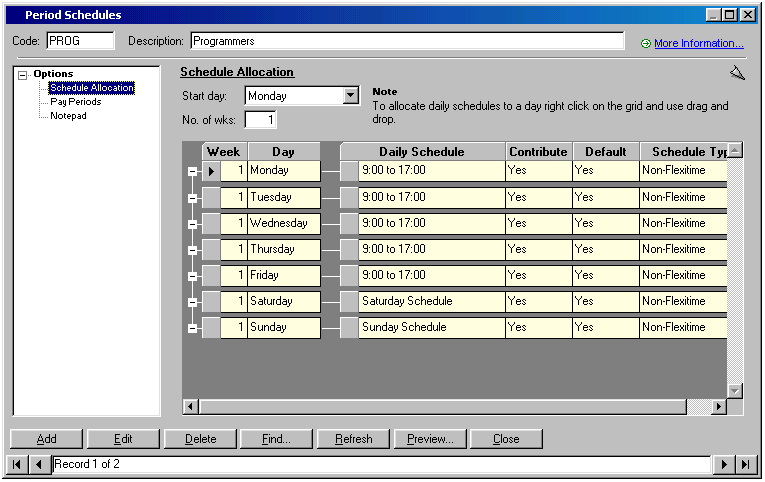Select the Tuesday day cell
Screen dimensions: 765x482
[x=284, y=198]
